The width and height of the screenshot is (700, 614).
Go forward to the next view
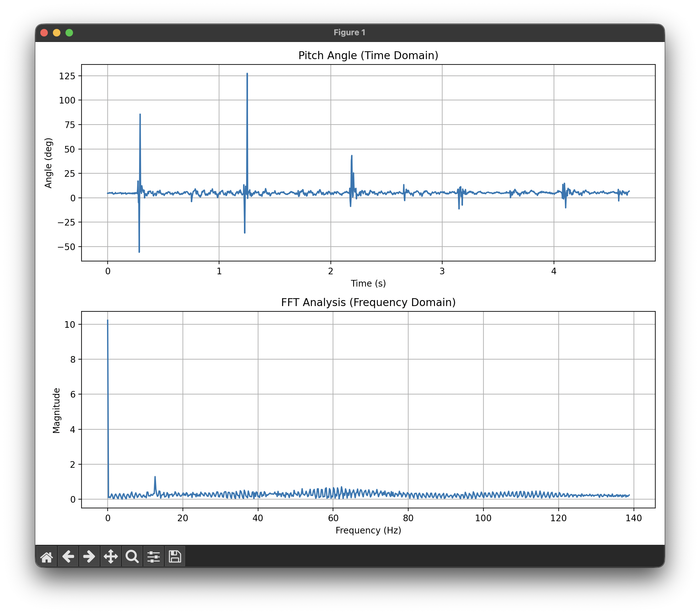(89, 556)
